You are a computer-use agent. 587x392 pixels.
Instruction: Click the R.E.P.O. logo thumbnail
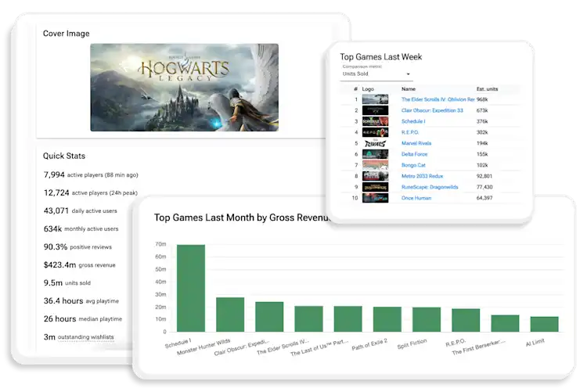click(375, 132)
